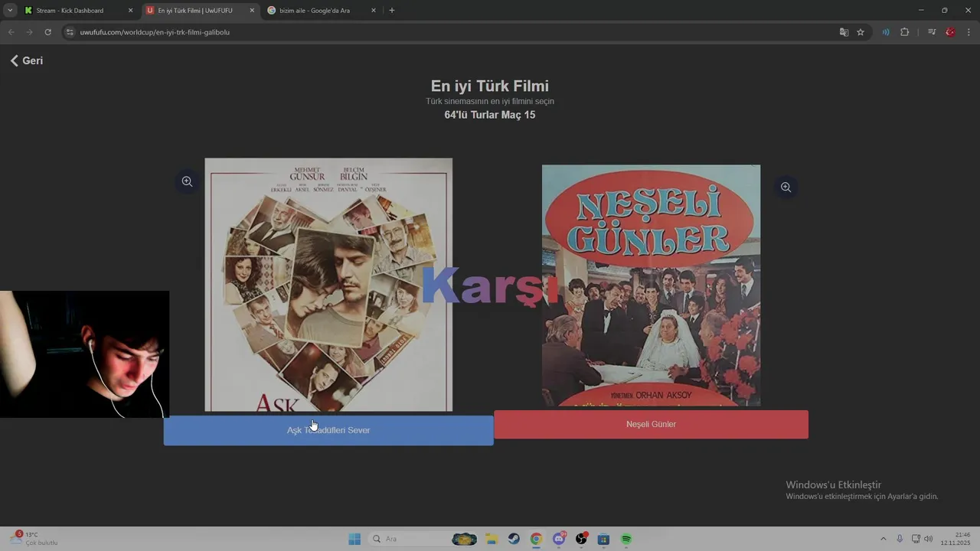Open Chrome profile avatar
Viewport: 980px width, 551px height.
click(x=950, y=32)
